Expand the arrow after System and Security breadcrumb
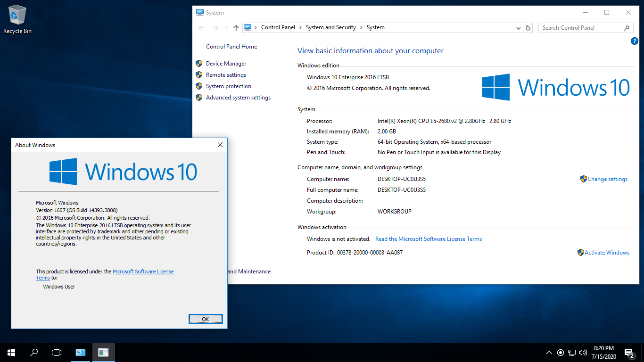Image resolution: width=644 pixels, height=362 pixels. [361, 27]
